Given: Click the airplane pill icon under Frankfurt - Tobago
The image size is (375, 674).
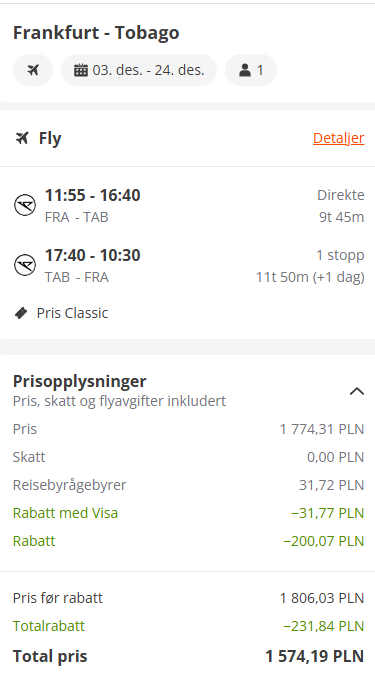Looking at the screenshot, I should coord(33,70).
